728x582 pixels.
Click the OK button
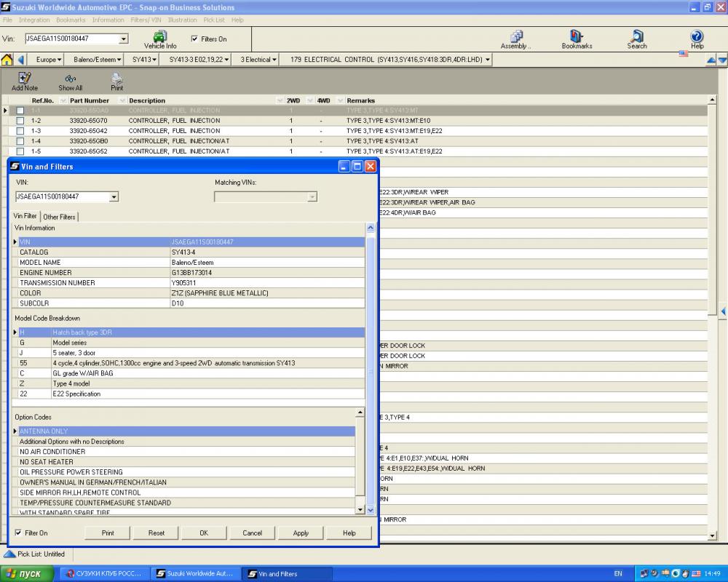tap(204, 533)
